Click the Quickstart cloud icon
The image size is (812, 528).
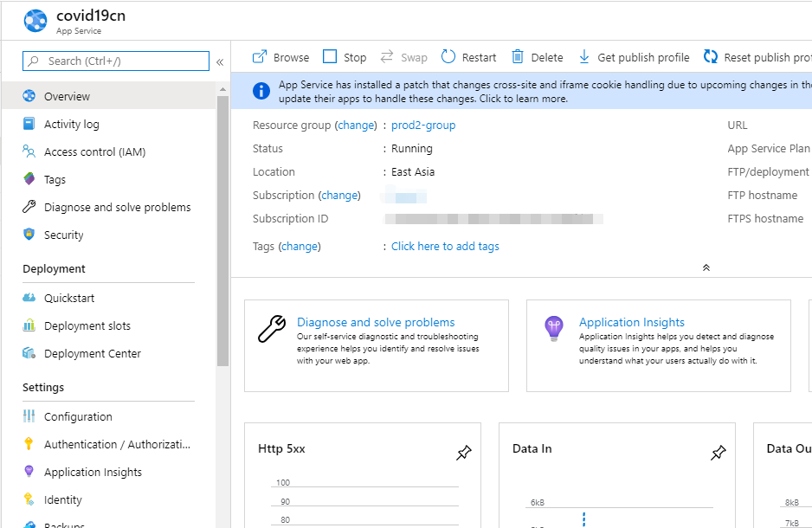click(29, 298)
